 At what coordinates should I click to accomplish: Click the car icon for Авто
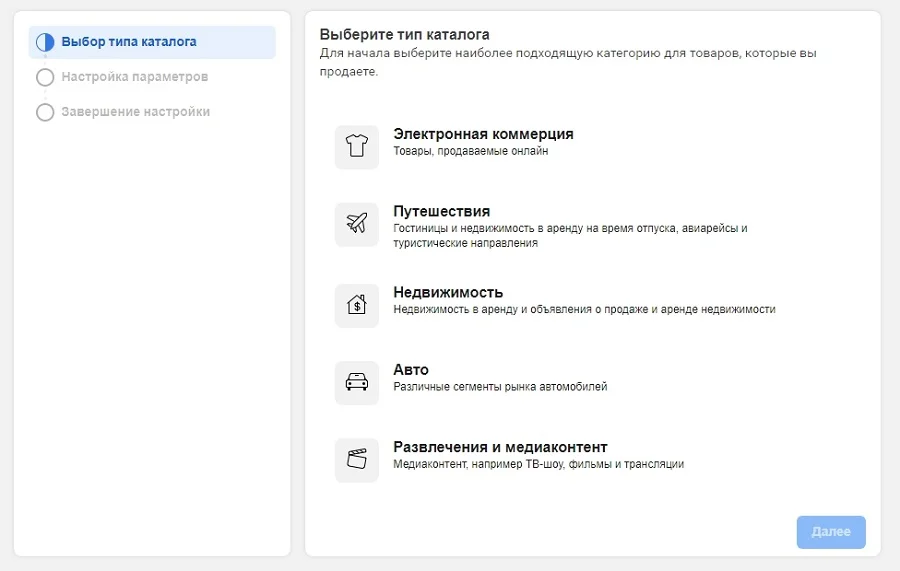pos(357,382)
